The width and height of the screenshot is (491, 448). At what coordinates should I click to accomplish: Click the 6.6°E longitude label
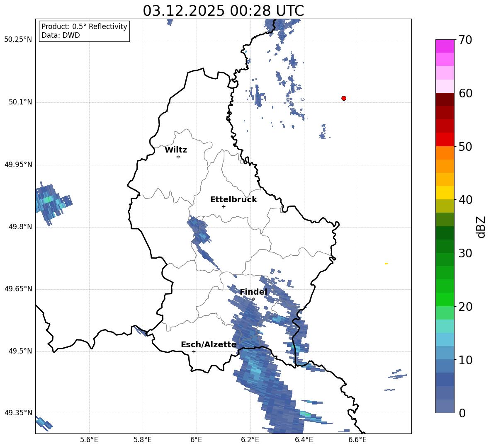(x=357, y=440)
